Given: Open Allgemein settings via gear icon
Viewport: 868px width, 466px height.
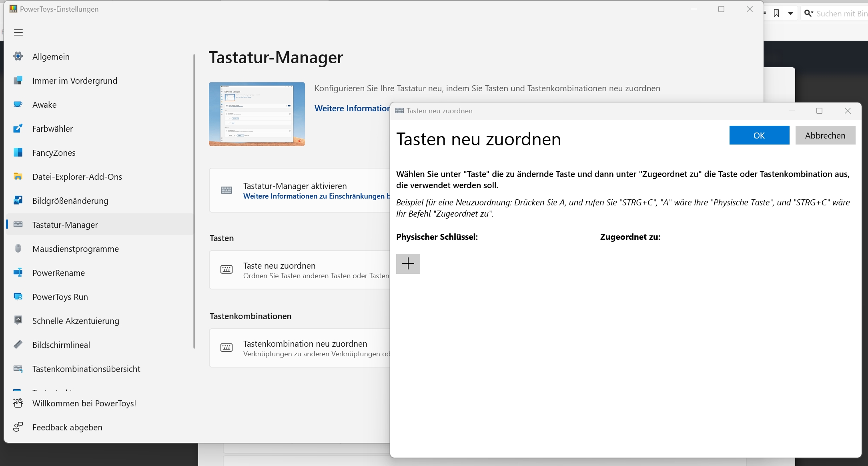Looking at the screenshot, I should click(18, 56).
